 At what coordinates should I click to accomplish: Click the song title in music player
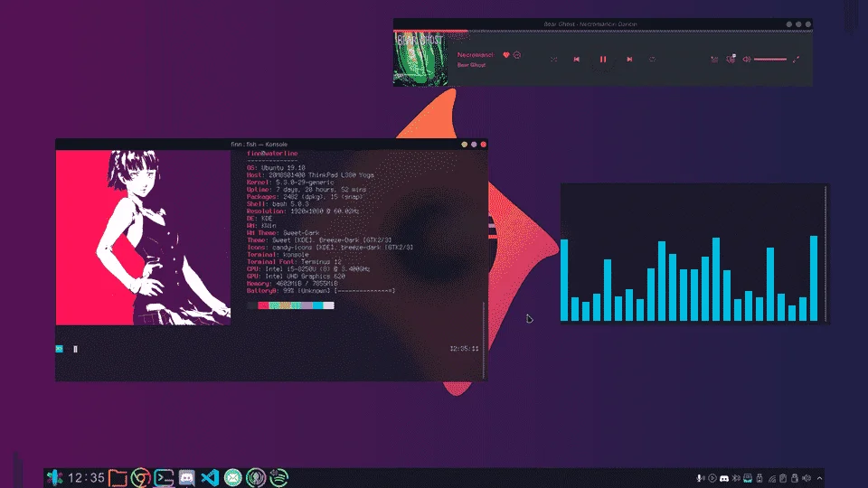tap(475, 55)
